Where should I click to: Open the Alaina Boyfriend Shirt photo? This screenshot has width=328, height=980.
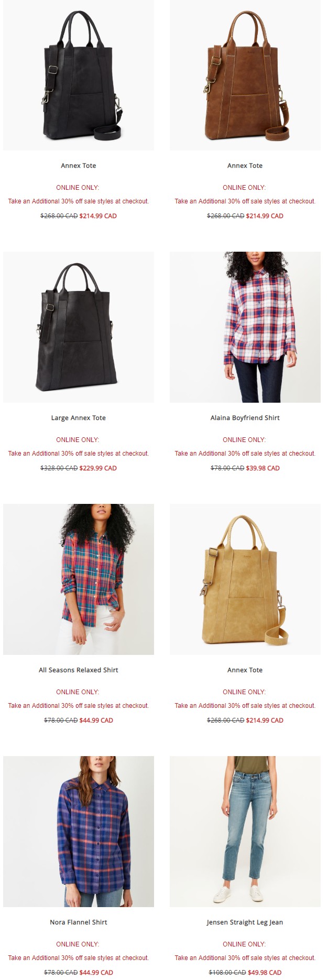245,327
